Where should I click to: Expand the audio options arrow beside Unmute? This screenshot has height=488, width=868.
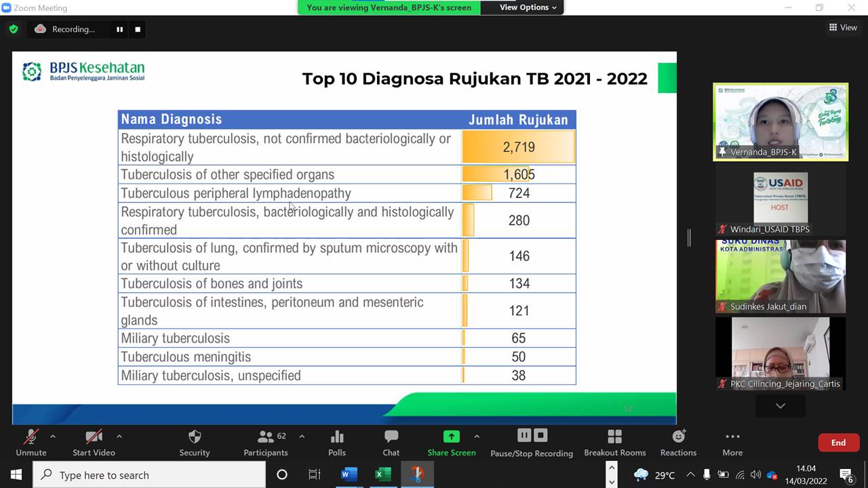[x=53, y=436]
